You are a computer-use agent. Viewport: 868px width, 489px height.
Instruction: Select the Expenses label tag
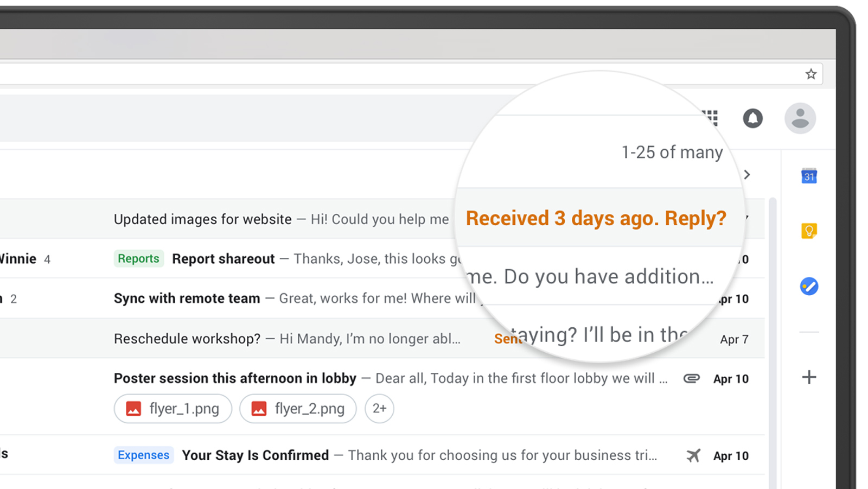143,455
